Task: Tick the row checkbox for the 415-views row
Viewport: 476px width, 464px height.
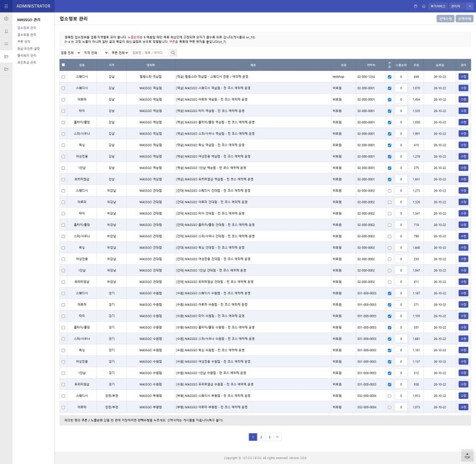Action: (x=63, y=145)
